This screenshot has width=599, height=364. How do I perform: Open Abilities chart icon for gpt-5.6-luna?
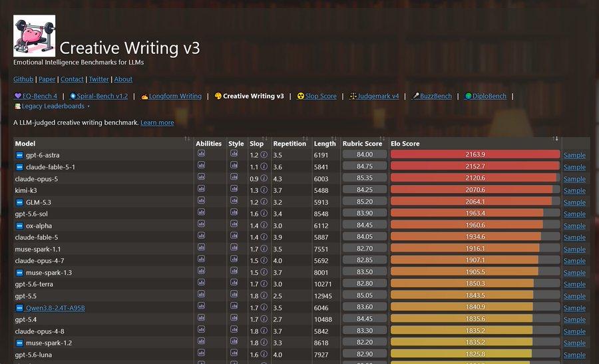201,353
